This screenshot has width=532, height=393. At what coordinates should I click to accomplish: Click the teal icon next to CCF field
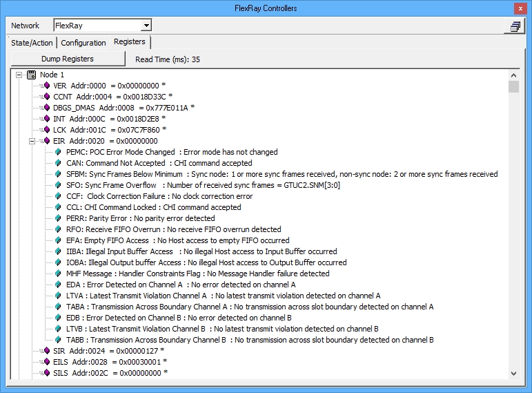pos(59,196)
